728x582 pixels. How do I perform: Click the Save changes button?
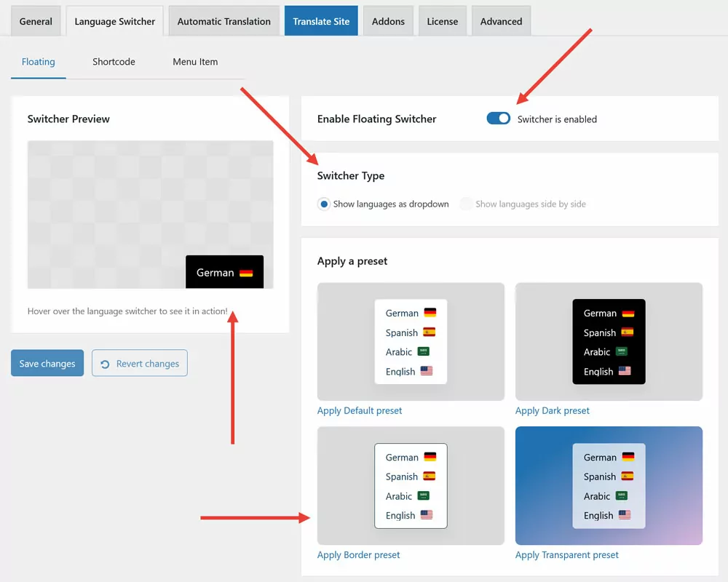(x=47, y=363)
